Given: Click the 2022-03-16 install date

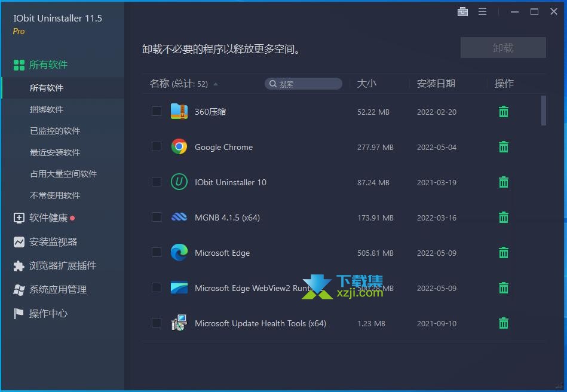Looking at the screenshot, I should 437,218.
